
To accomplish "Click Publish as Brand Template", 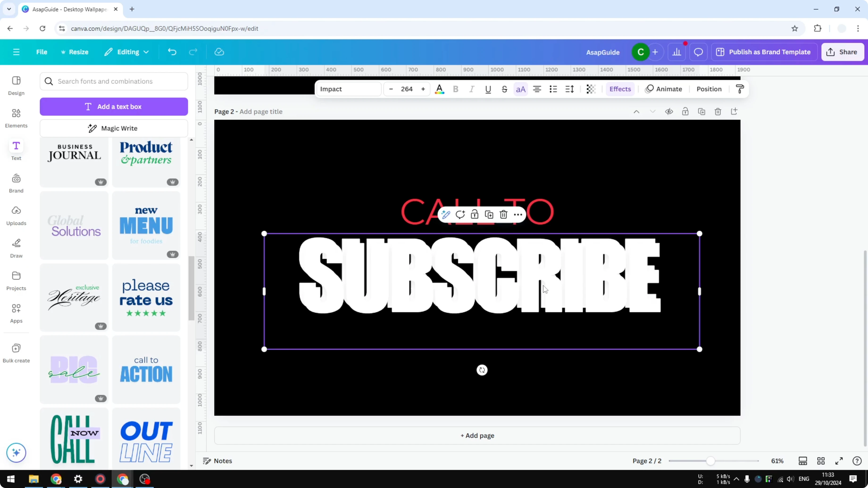I will (x=764, y=52).
